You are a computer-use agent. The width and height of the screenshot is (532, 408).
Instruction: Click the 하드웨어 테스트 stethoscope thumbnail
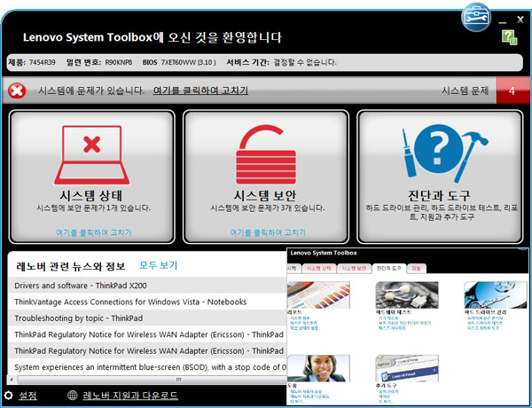407,295
